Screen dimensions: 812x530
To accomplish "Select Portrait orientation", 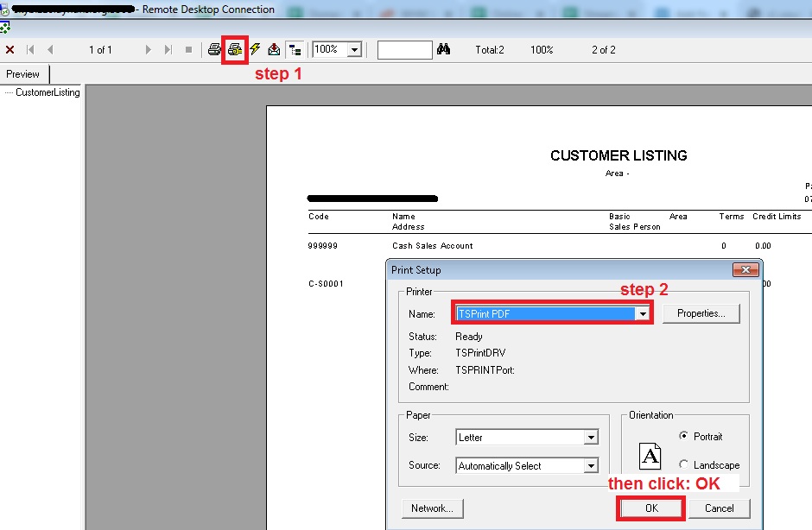I will pos(684,437).
